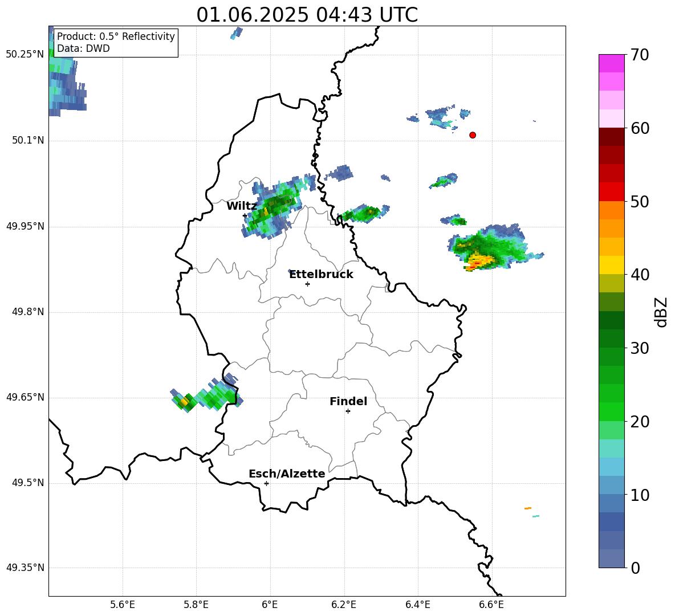Click the 49.95°N latitude label
This screenshot has width=675, height=616.
(x=25, y=226)
